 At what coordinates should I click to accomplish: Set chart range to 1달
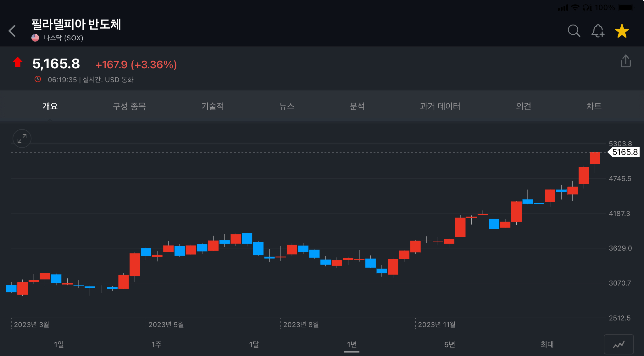[x=254, y=344]
